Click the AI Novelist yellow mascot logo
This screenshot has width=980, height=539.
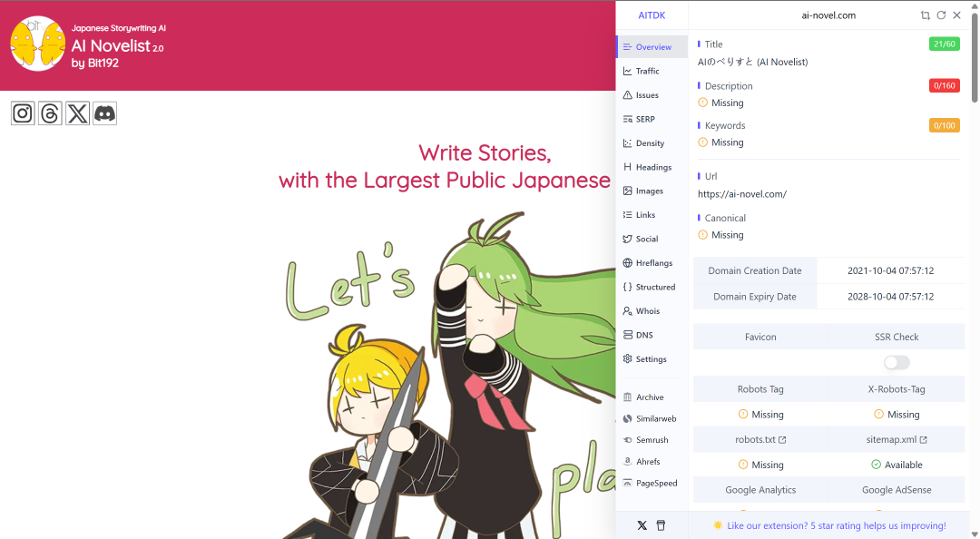[38, 44]
